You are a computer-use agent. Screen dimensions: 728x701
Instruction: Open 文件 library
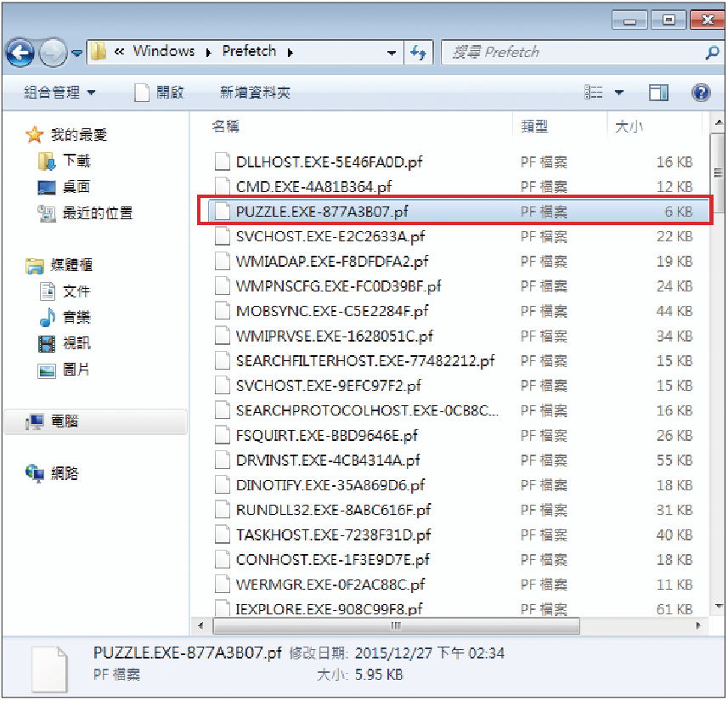click(x=76, y=291)
